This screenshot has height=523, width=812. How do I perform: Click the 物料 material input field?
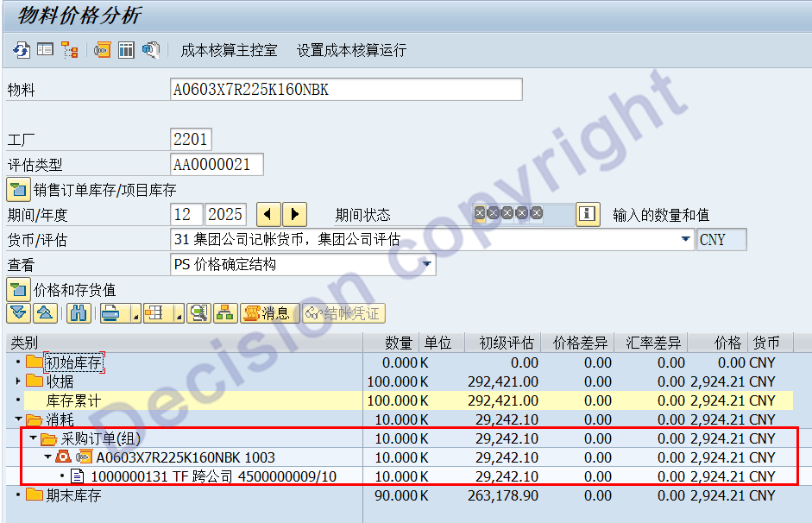[x=346, y=90]
